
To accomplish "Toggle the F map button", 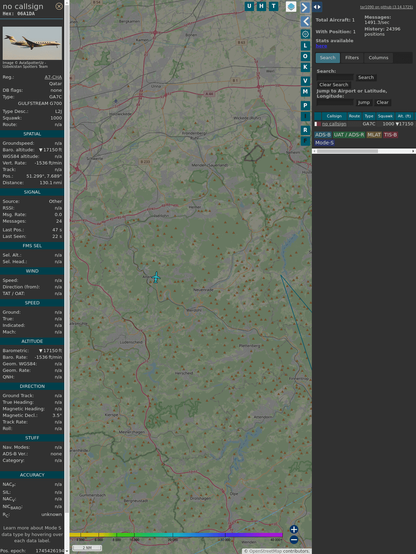I will click(x=305, y=141).
